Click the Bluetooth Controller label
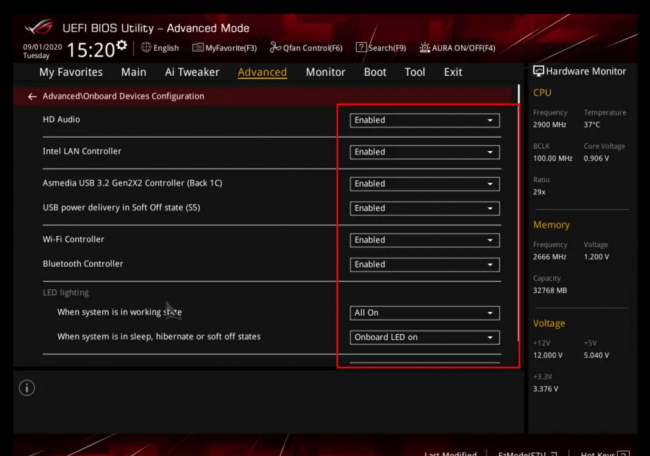This screenshot has height=456, width=650. 83,264
